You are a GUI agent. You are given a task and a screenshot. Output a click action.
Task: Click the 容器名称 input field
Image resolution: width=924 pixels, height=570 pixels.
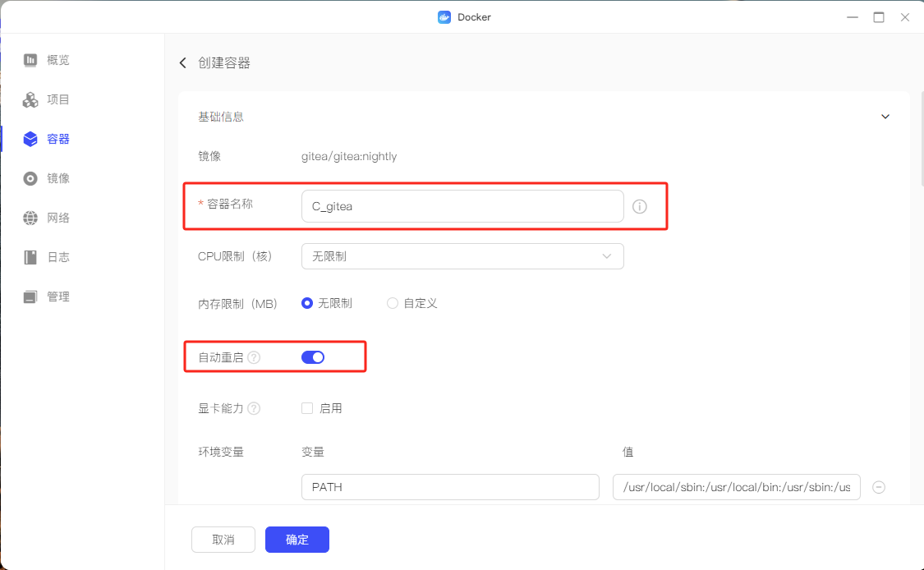(x=462, y=206)
